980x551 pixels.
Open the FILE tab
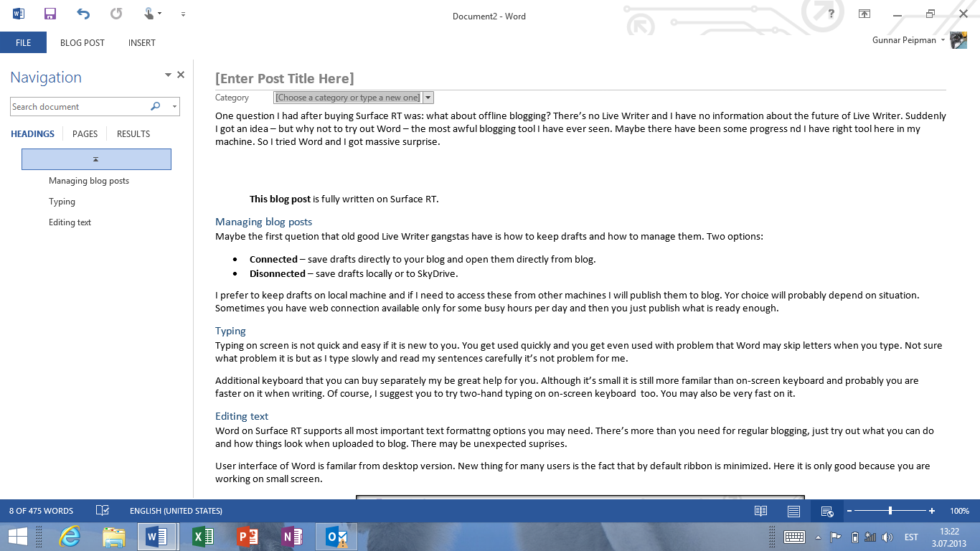23,42
